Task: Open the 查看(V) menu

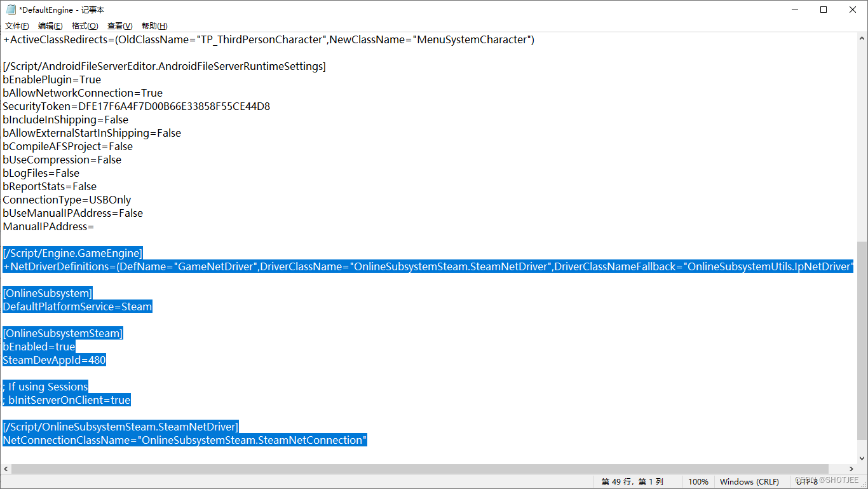Action: (x=120, y=25)
